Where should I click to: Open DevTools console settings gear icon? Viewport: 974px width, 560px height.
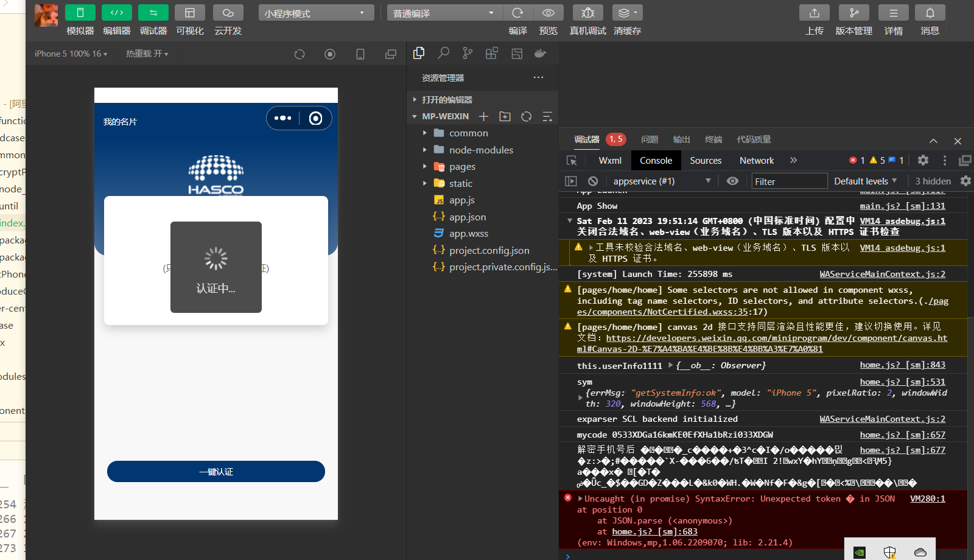coord(965,181)
